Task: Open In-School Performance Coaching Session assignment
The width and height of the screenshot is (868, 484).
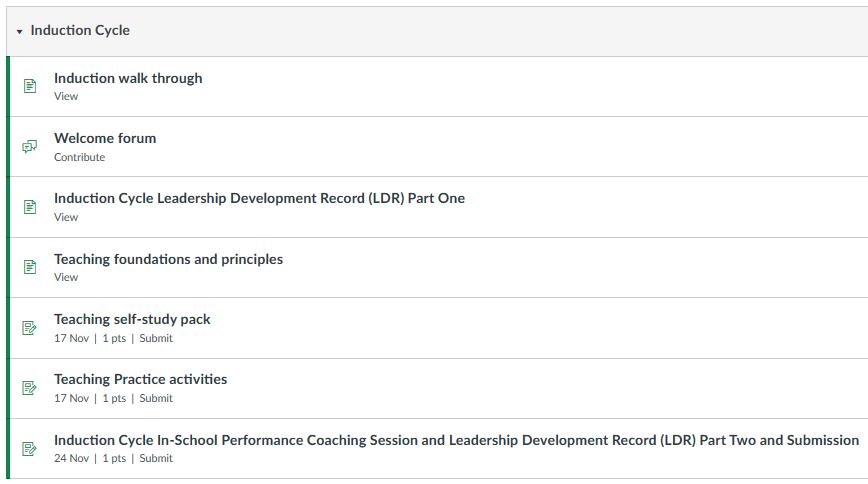Action: (456, 440)
